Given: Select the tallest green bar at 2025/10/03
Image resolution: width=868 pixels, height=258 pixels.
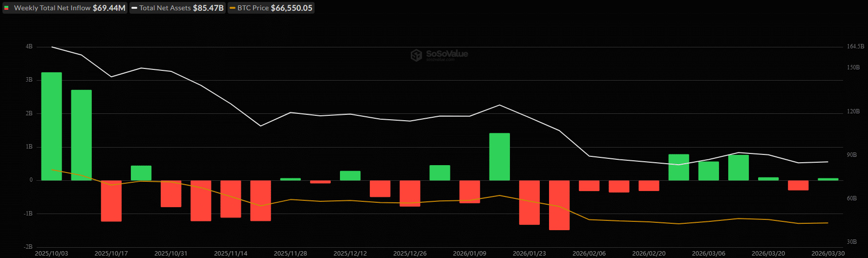Looking at the screenshot, I should tap(52, 126).
